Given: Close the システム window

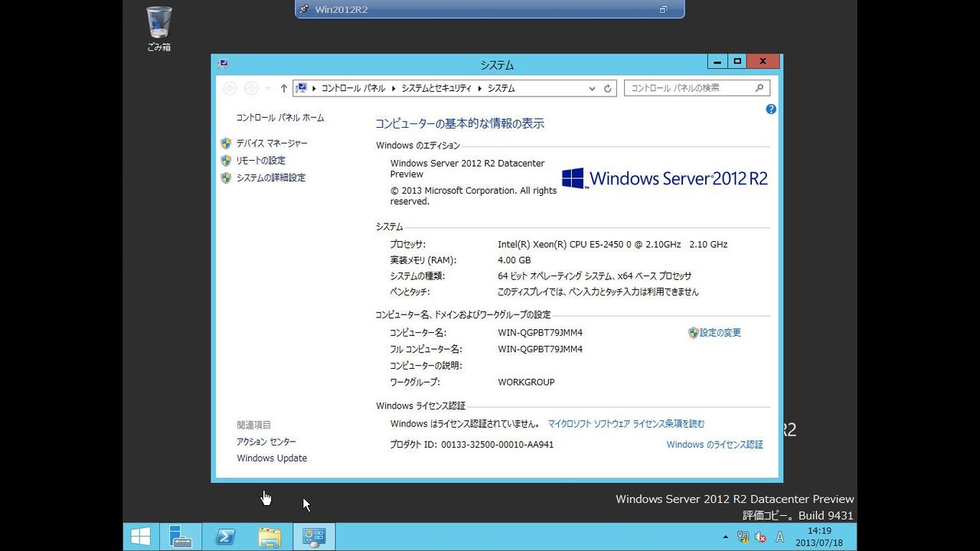Looking at the screenshot, I should point(763,62).
